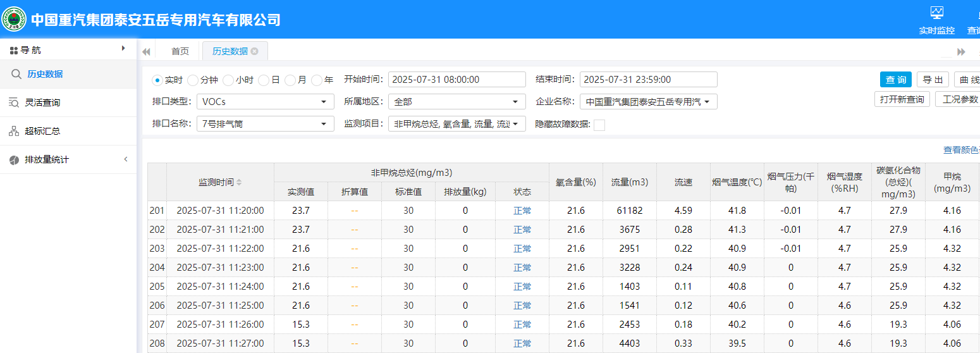
Task: Click the company logo icon
Action: point(14,20)
